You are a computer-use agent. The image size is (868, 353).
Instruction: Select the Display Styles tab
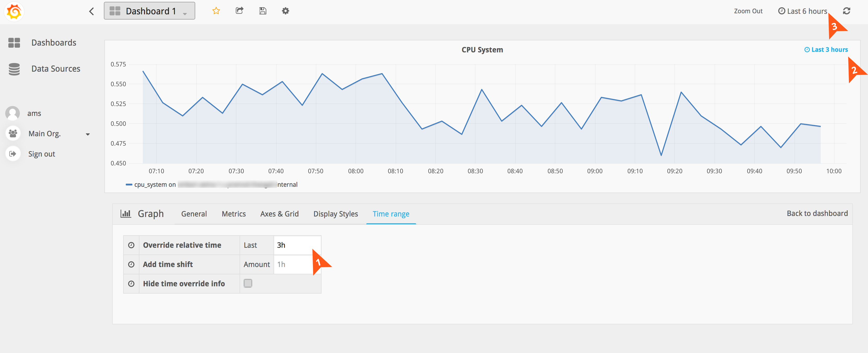[x=335, y=214]
